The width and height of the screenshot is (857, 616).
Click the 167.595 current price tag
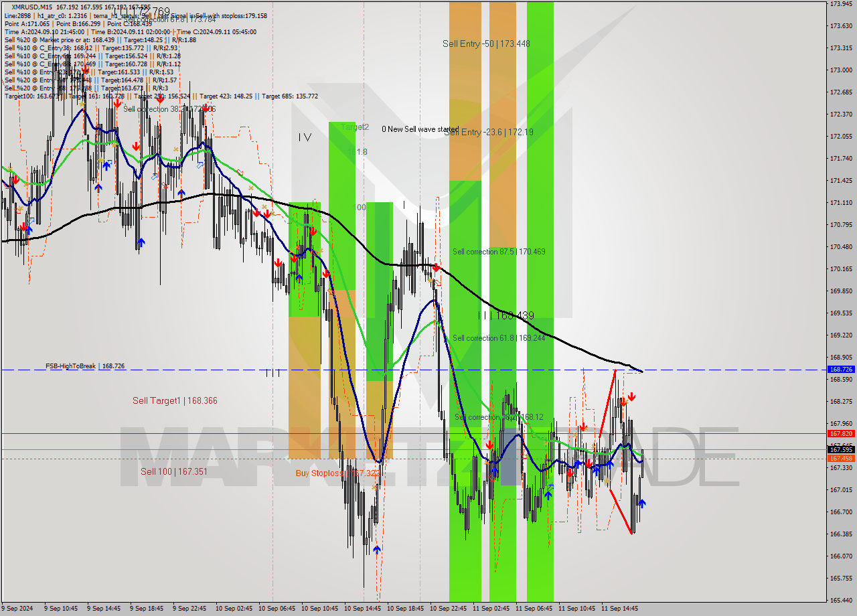coord(841,450)
